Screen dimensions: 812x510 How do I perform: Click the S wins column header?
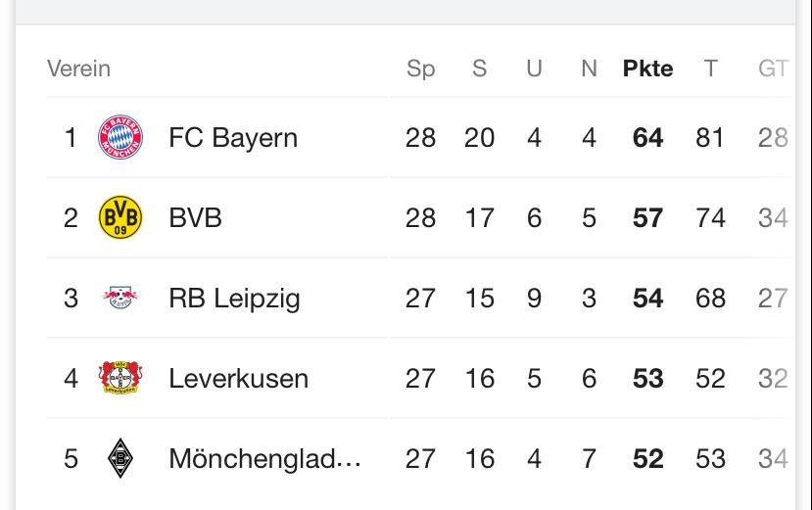pyautogui.click(x=480, y=69)
